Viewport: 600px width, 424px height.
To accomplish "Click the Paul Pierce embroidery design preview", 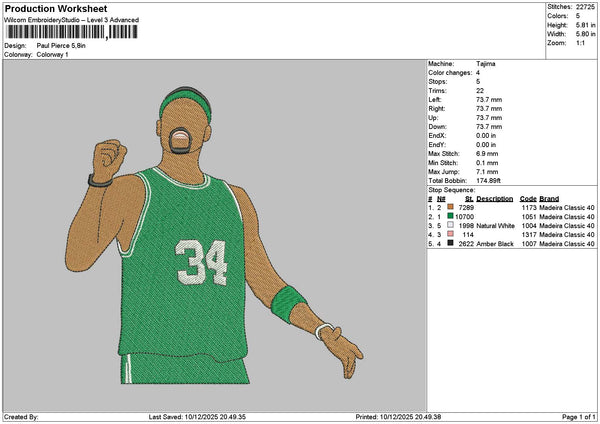I will 214,235.
